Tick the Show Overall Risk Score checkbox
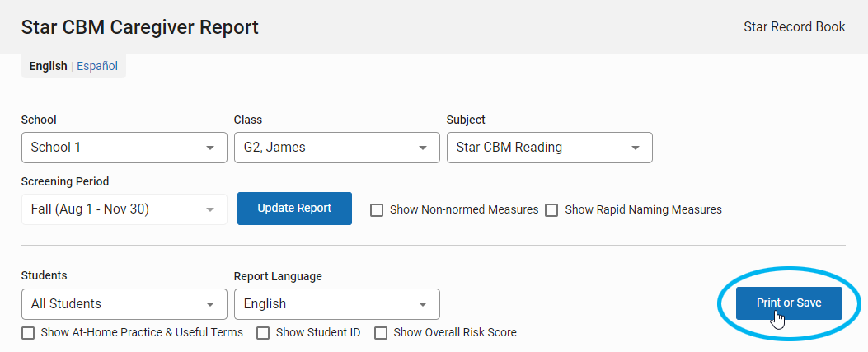868x352 pixels. tap(381, 333)
